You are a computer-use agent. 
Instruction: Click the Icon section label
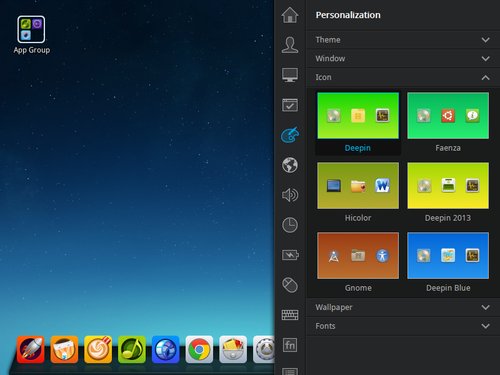click(323, 77)
